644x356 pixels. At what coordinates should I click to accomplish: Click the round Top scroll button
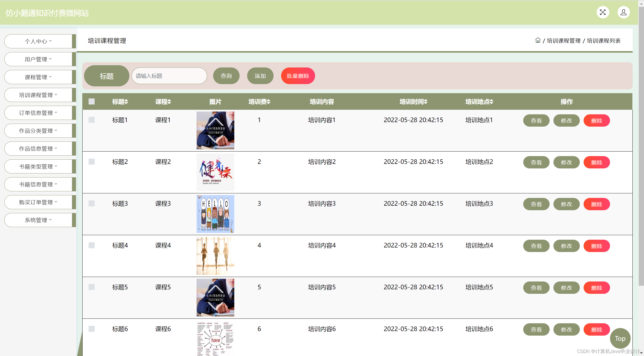click(x=620, y=338)
